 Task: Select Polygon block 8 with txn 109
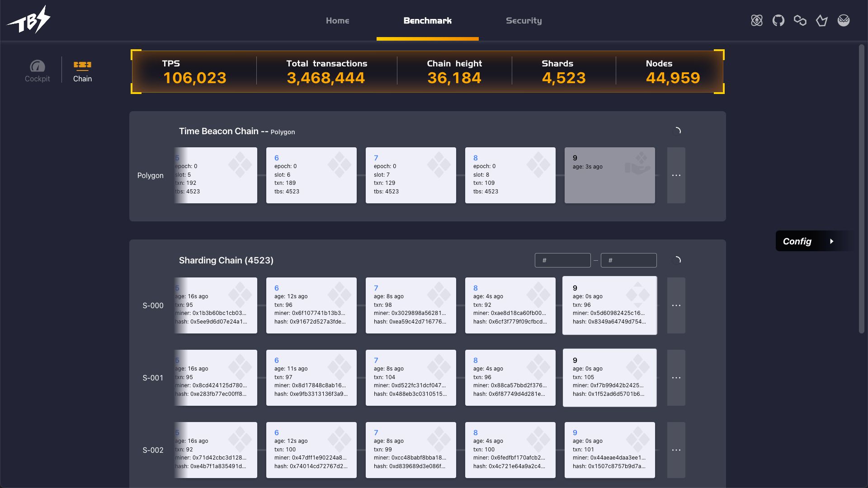pos(510,175)
